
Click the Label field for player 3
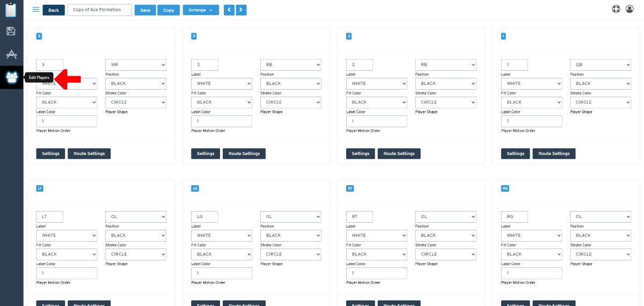coord(204,65)
